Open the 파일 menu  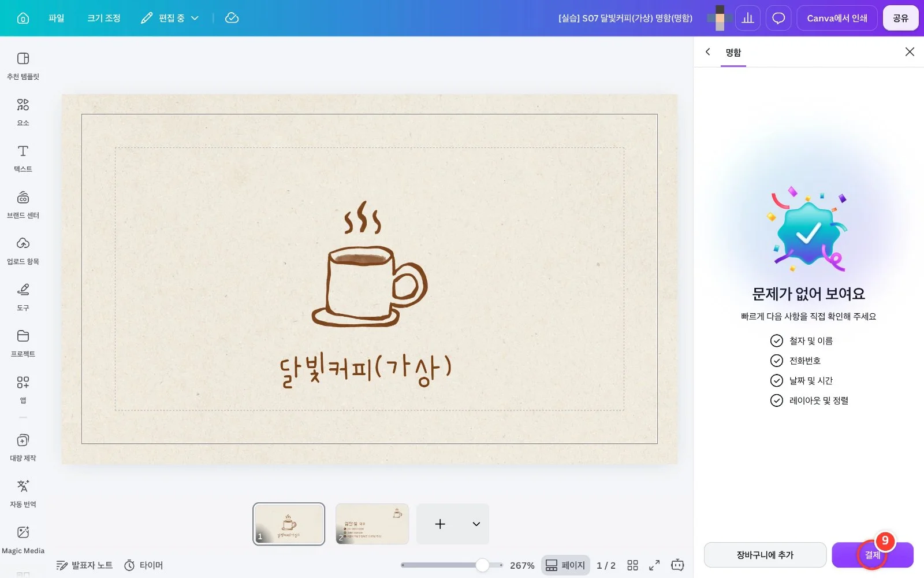pyautogui.click(x=56, y=18)
